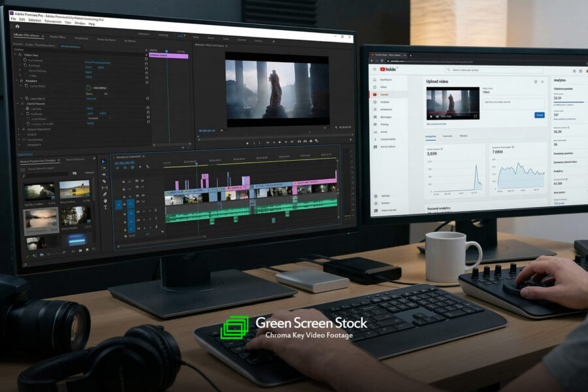Open the Window menu in Premiere Pro
588x392 pixels.
click(78, 22)
